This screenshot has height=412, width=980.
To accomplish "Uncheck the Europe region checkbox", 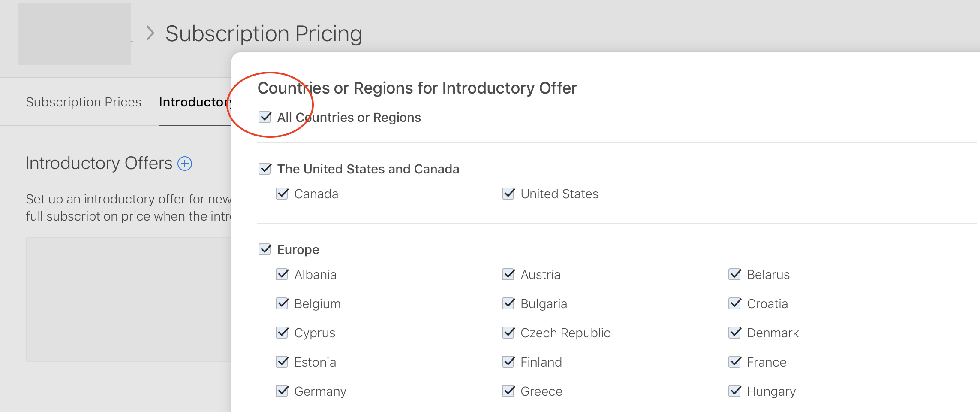I will [x=265, y=249].
